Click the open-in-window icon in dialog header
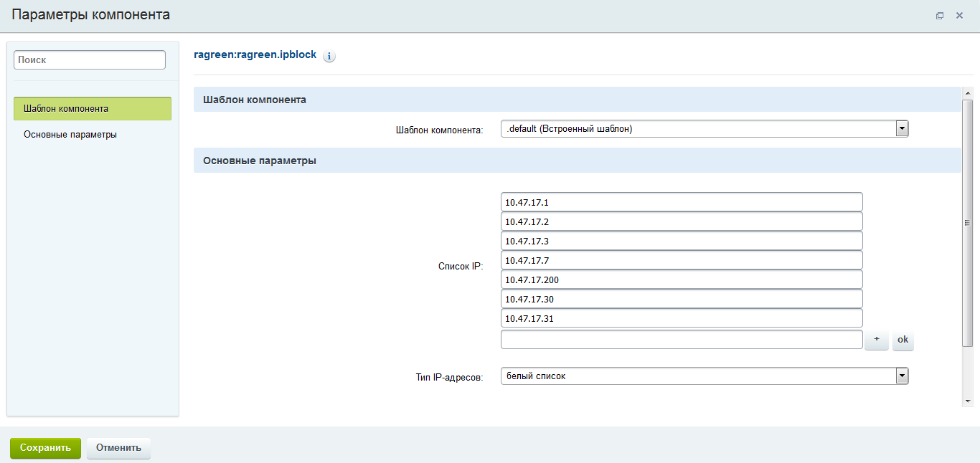The height and width of the screenshot is (463, 980). click(x=940, y=15)
